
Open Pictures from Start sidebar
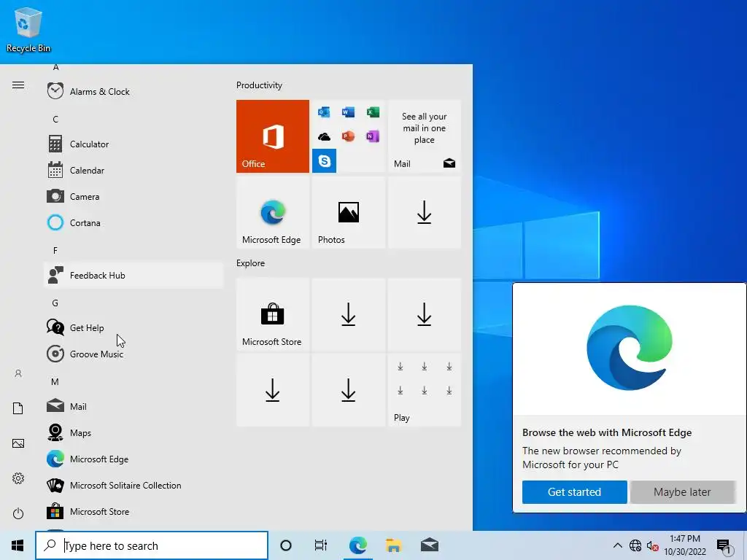click(18, 443)
